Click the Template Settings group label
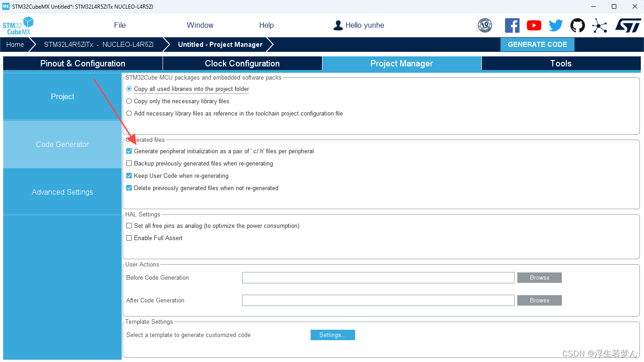This screenshot has width=644, height=362. tap(149, 322)
